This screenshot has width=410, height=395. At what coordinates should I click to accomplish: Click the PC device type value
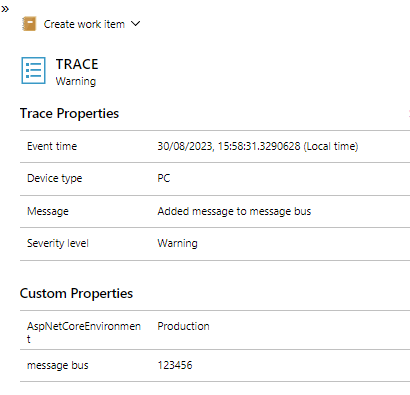164,178
